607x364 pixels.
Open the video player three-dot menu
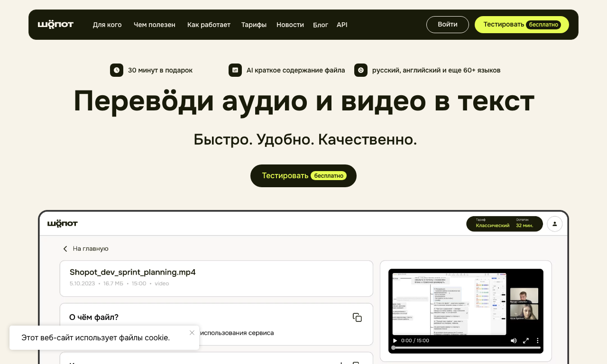pos(538,340)
